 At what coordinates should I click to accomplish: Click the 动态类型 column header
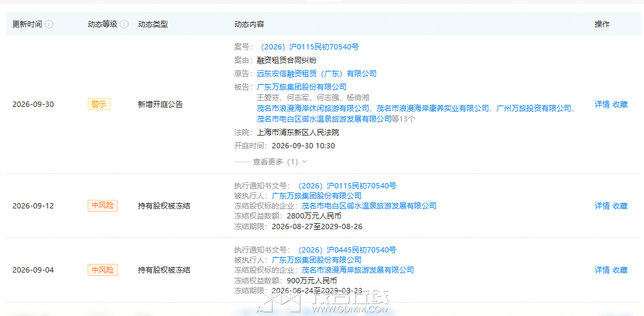coord(152,24)
